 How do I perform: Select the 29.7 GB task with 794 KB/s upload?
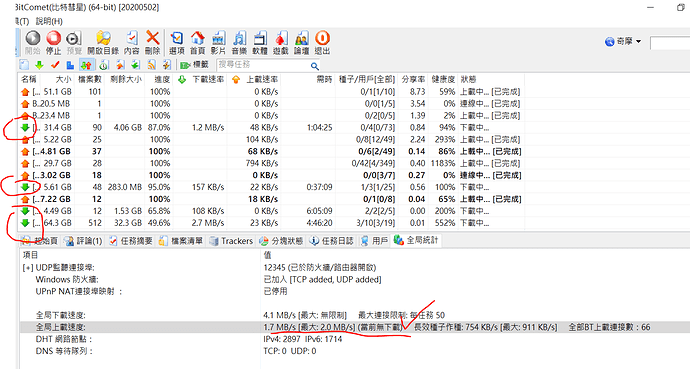click(x=271, y=163)
